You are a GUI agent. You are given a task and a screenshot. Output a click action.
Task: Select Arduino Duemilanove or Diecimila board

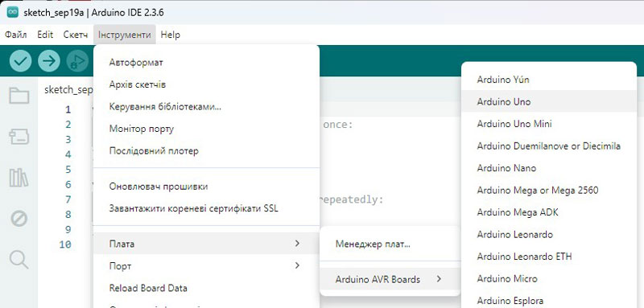(x=549, y=146)
